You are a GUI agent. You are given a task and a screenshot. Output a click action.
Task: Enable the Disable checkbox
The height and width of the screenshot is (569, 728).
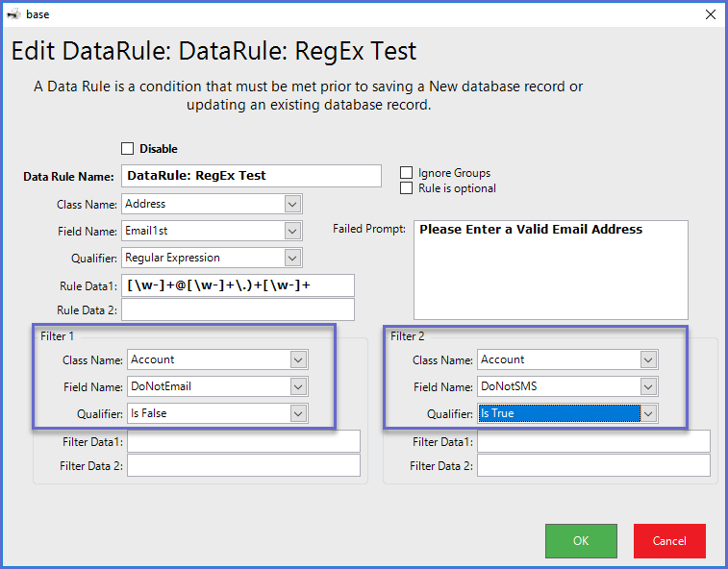pyautogui.click(x=127, y=149)
